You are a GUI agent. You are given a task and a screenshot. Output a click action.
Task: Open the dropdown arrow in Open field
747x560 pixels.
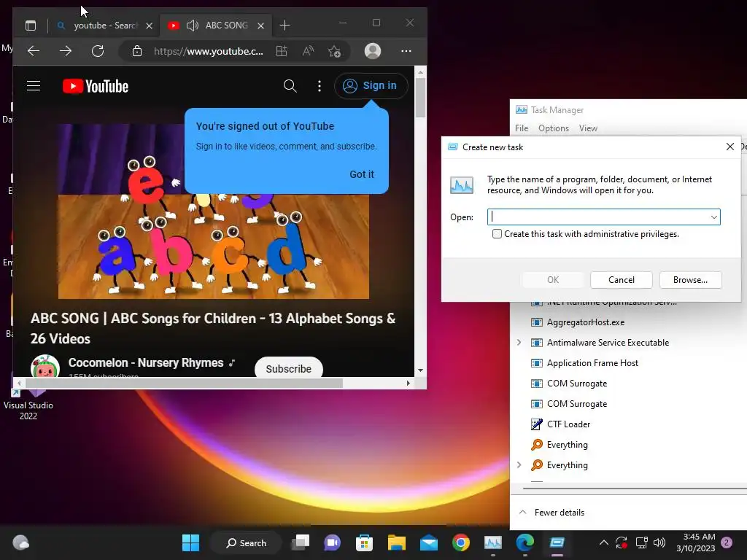(x=713, y=217)
